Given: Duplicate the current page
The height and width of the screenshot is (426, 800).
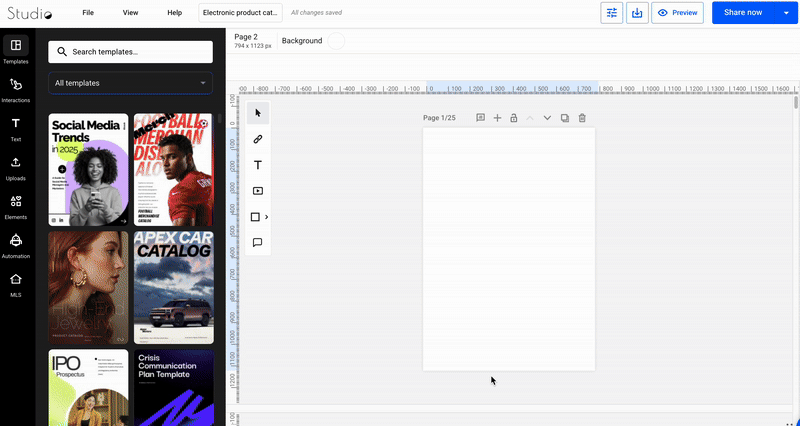Looking at the screenshot, I should [x=565, y=118].
